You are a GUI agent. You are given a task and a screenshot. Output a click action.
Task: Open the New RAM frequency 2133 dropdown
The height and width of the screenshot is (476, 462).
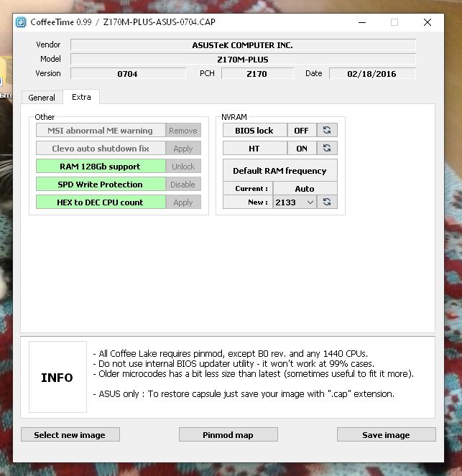click(295, 202)
